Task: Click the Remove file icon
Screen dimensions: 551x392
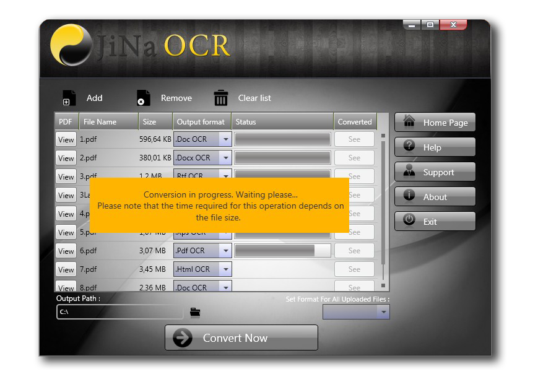Action: (x=144, y=98)
